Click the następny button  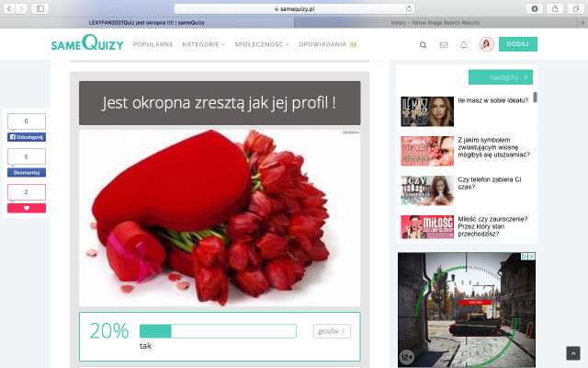(x=500, y=77)
